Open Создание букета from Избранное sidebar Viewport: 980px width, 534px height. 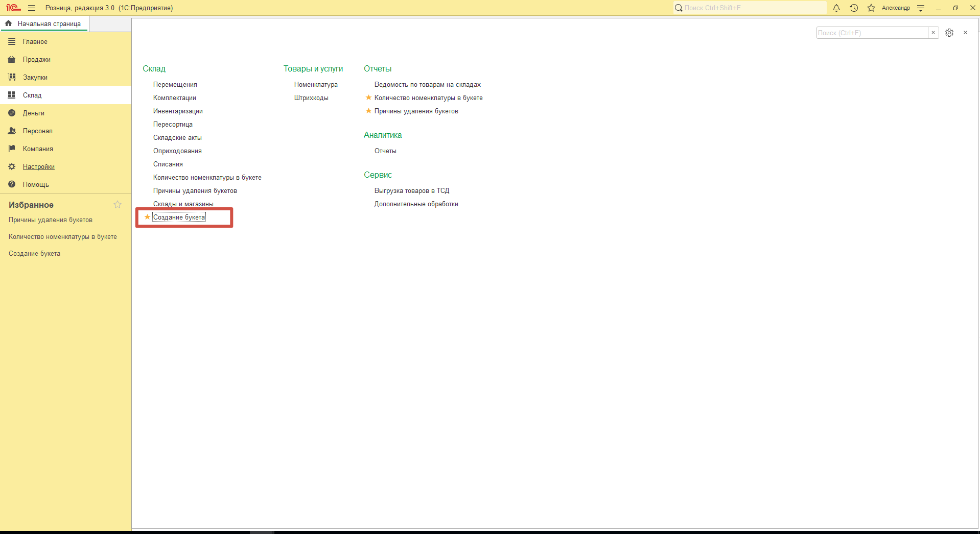[34, 254]
